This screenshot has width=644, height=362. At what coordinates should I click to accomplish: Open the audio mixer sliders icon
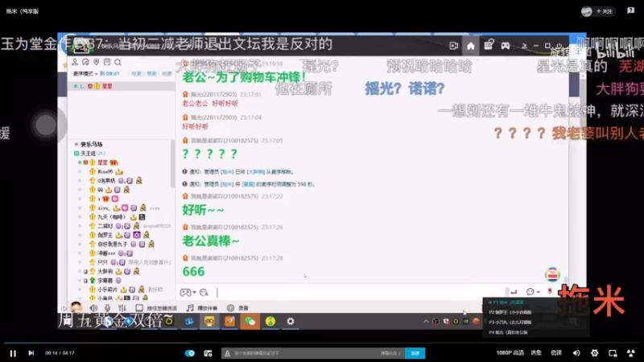pyautogui.click(x=122, y=308)
